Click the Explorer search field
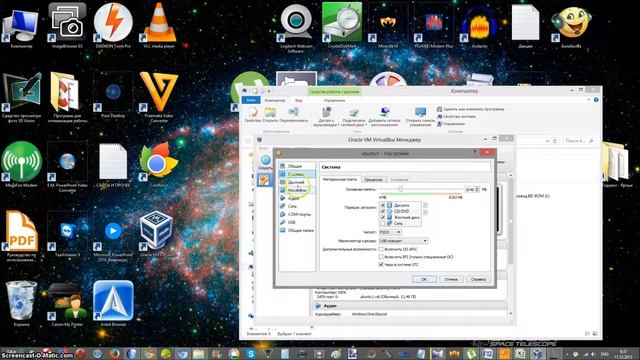Screen dimensions: 640x360 point(578,140)
